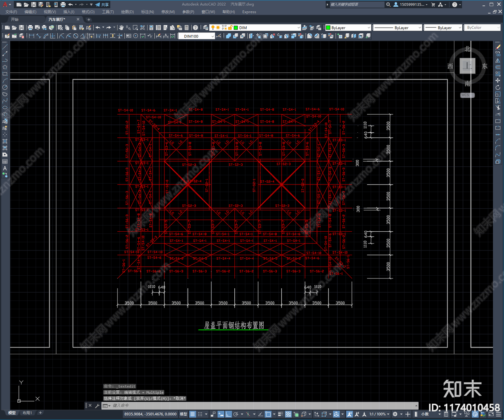Viewport: 504px width, 420px height.
Task: Click the command line input field
Action: click(261, 406)
